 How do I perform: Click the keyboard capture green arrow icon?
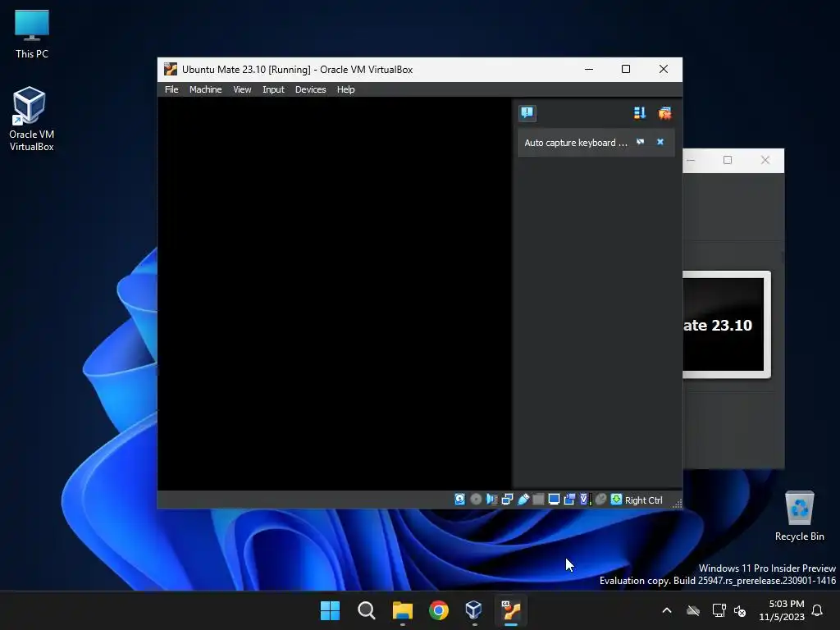pos(616,500)
